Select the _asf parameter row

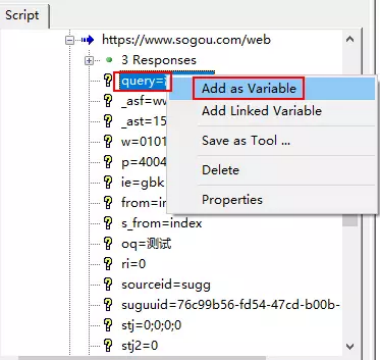click(144, 101)
